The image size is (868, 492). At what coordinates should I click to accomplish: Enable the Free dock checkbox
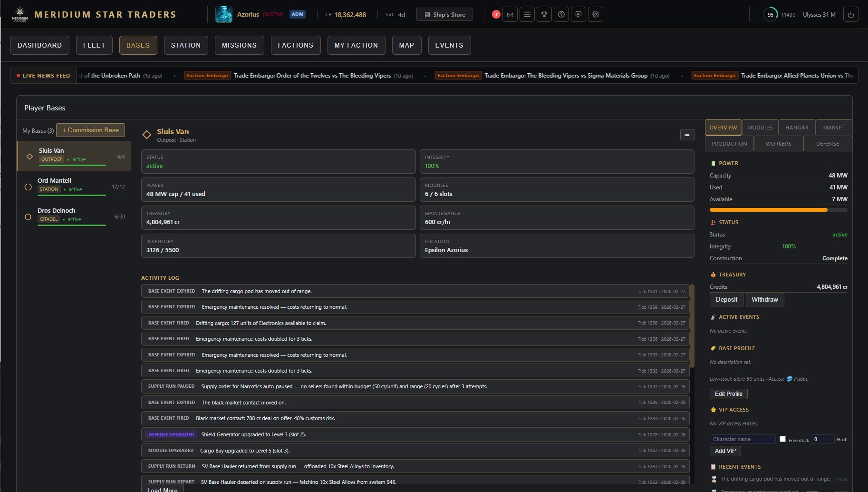(x=782, y=439)
